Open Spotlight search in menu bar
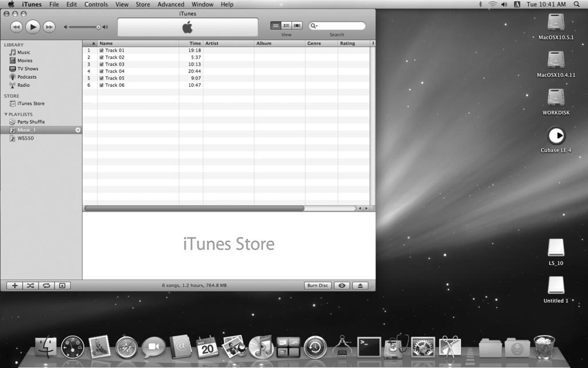The width and height of the screenshot is (588, 368). pos(577,5)
